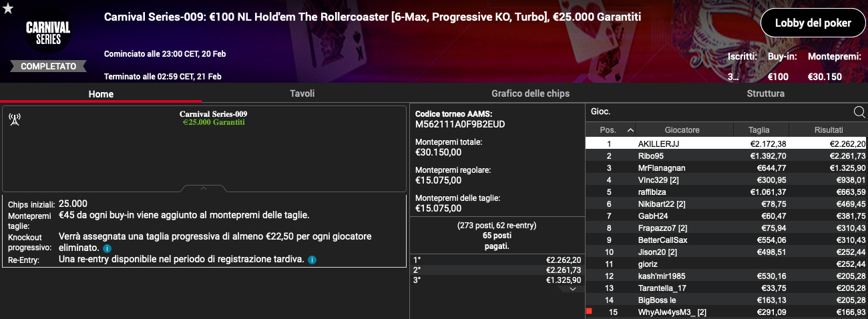The width and height of the screenshot is (868, 319).
Task: Open the Lobby del poker
Action: click(x=813, y=23)
